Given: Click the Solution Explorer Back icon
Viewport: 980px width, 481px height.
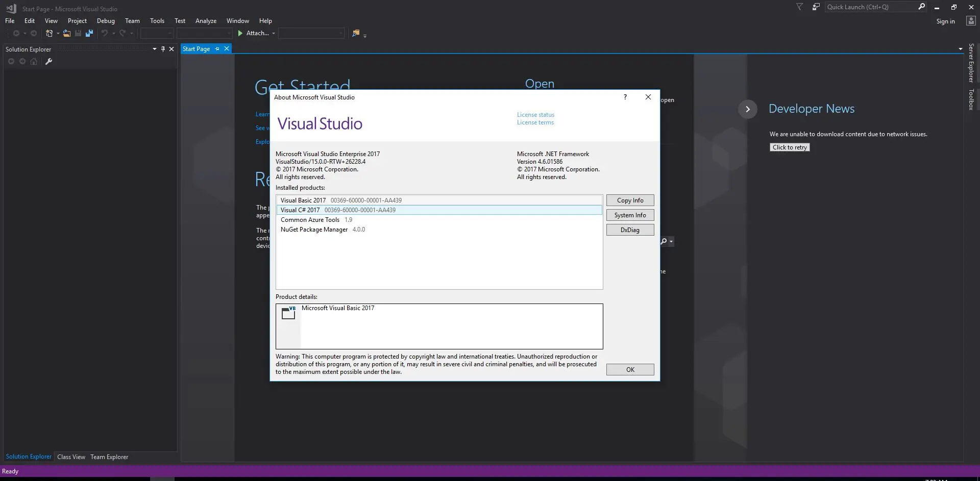Looking at the screenshot, I should click(x=11, y=61).
